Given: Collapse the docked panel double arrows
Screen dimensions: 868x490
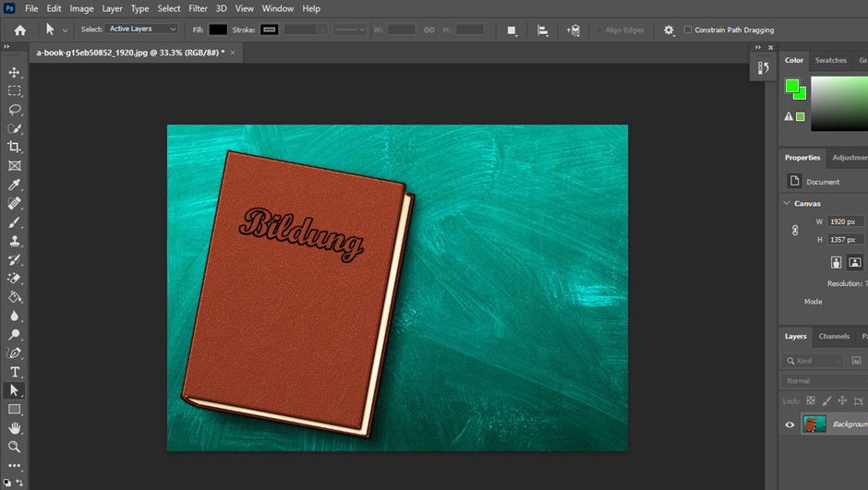Looking at the screenshot, I should 758,48.
